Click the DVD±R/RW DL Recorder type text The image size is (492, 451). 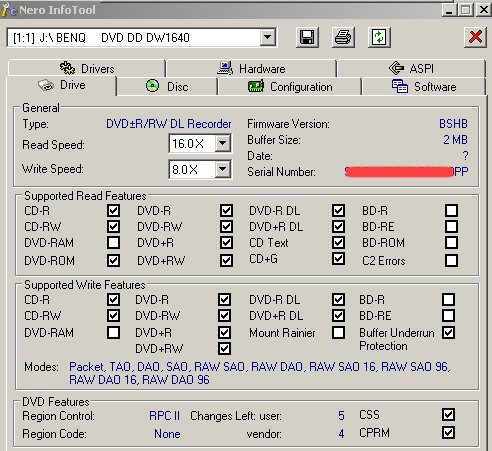click(x=169, y=124)
